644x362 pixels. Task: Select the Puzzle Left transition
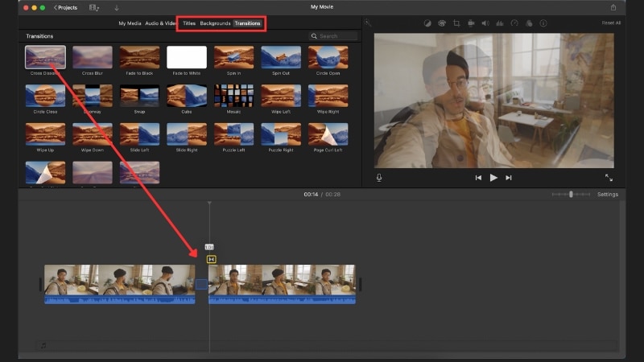[x=233, y=134]
